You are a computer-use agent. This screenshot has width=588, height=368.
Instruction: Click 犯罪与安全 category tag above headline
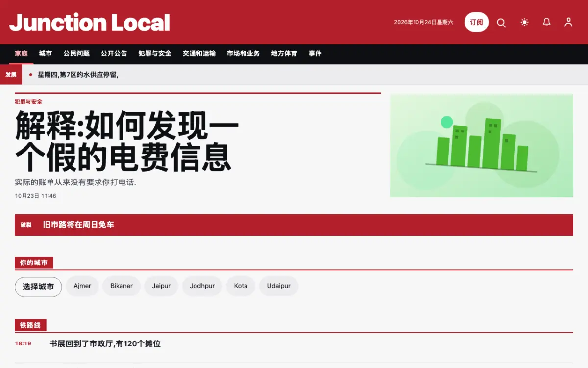[x=28, y=102]
